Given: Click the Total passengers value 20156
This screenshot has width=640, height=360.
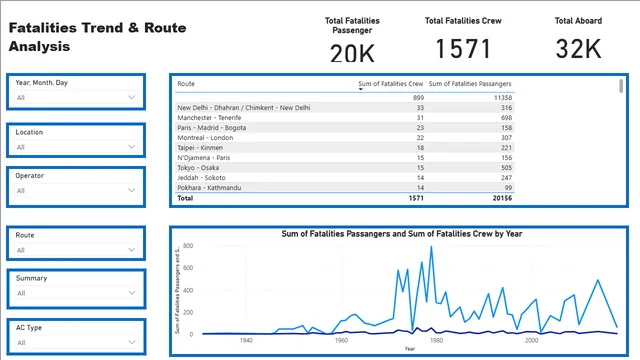Looking at the screenshot, I should (x=502, y=198).
